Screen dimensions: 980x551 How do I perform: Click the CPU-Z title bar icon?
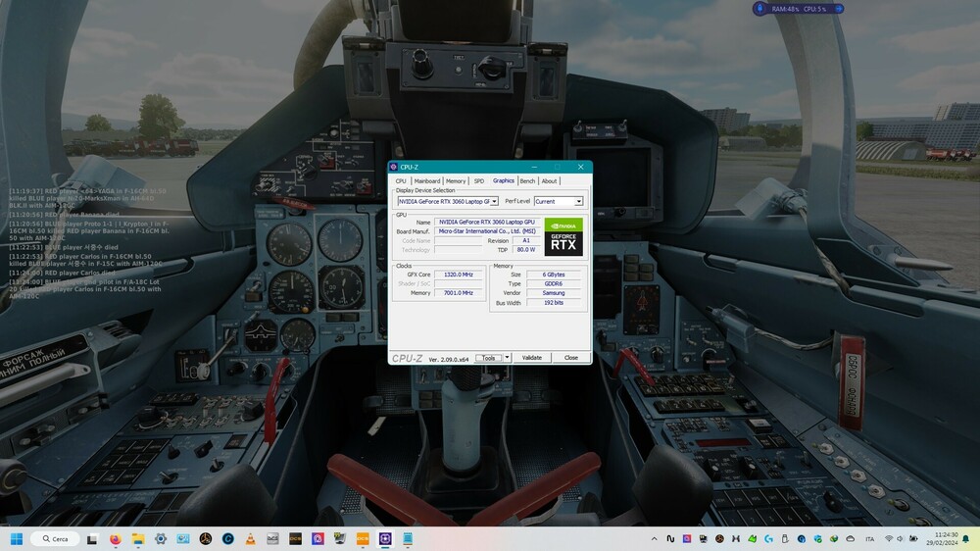point(393,167)
